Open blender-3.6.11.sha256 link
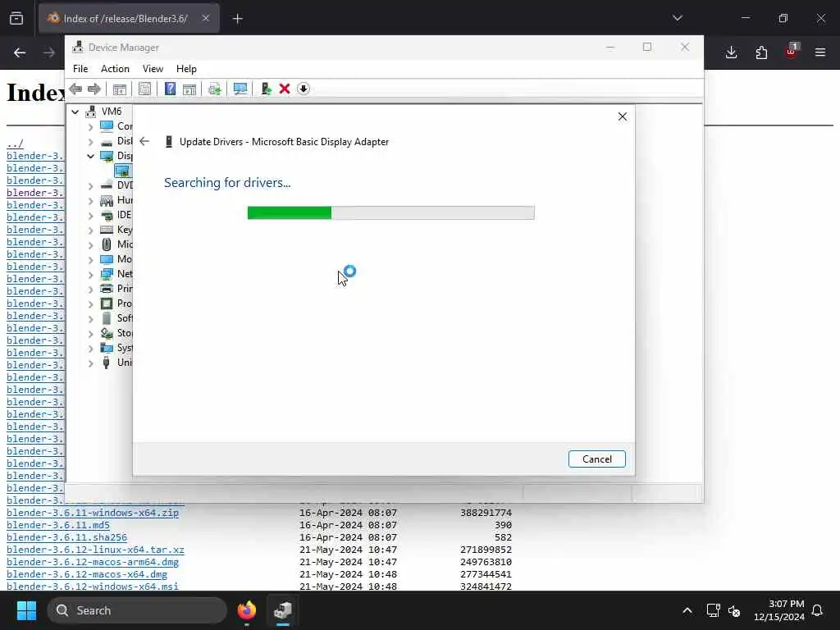Image resolution: width=840 pixels, height=630 pixels. [x=67, y=537]
